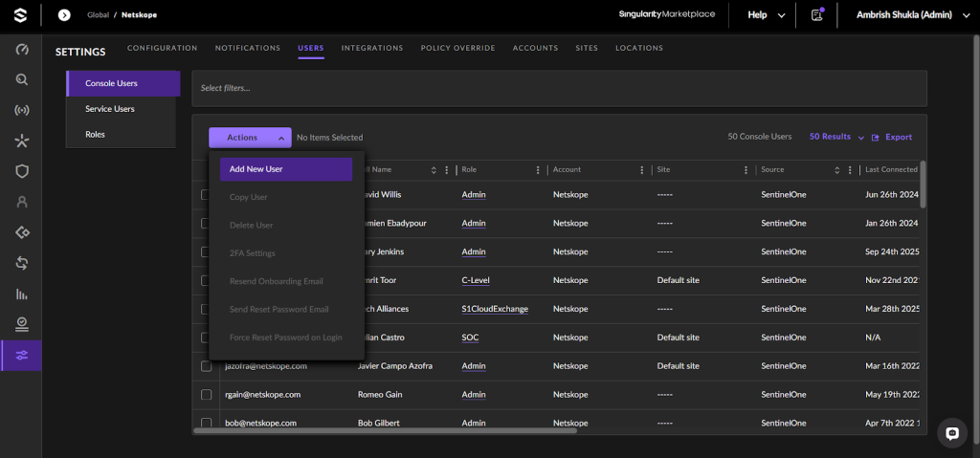The image size is (980, 458).
Task: Open the C-Level role link
Action: pos(476,280)
